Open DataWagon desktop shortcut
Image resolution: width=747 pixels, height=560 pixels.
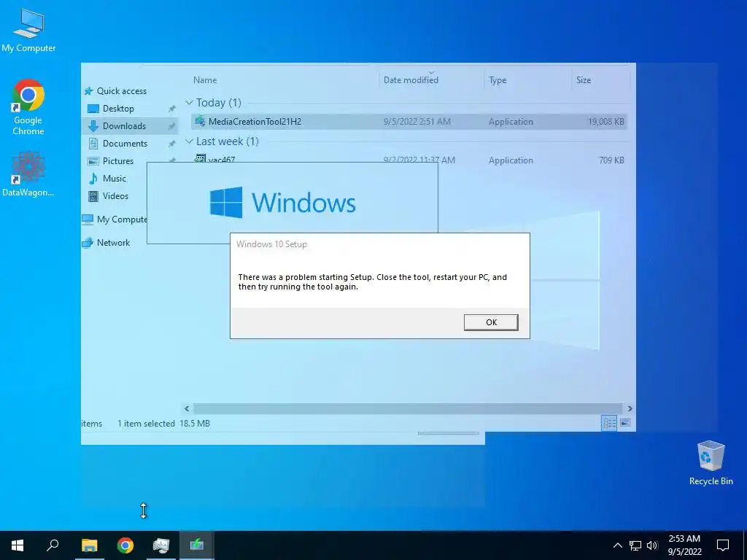pos(28,174)
